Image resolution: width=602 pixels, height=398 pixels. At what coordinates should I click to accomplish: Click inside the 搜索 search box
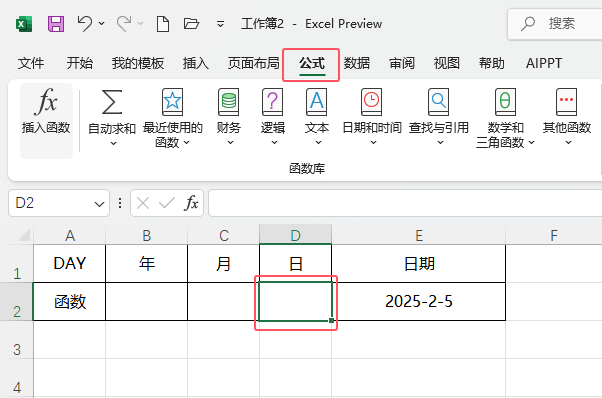pos(555,24)
